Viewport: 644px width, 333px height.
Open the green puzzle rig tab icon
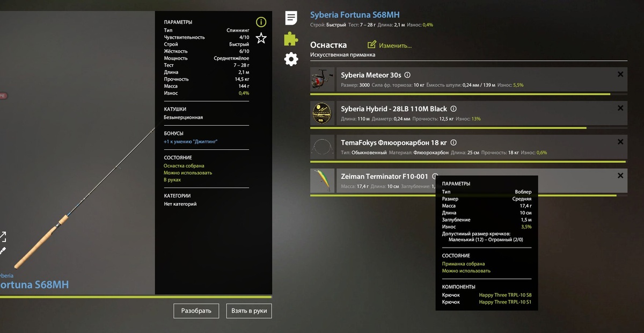(x=291, y=39)
